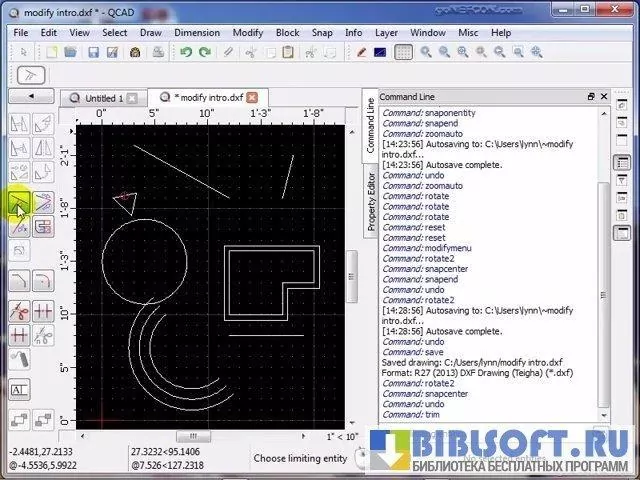Open the Modify menu
Image resolution: width=640 pixels, height=480 pixels.
click(x=247, y=32)
